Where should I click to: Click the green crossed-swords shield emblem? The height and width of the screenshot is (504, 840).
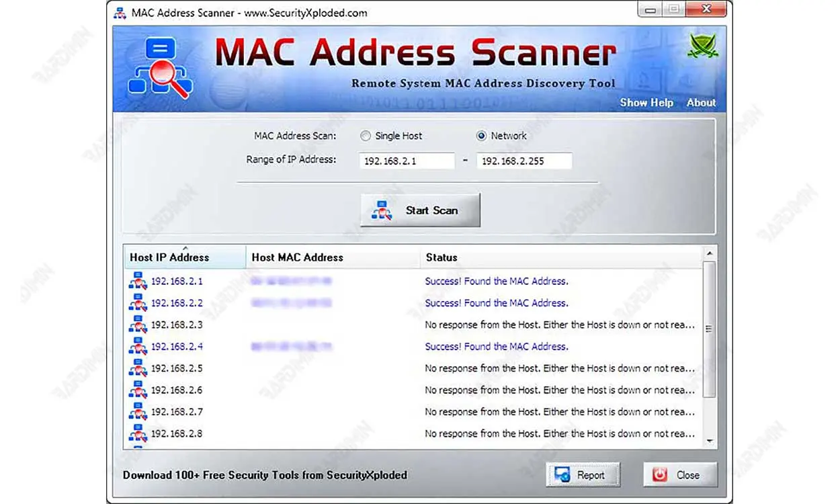(x=703, y=46)
